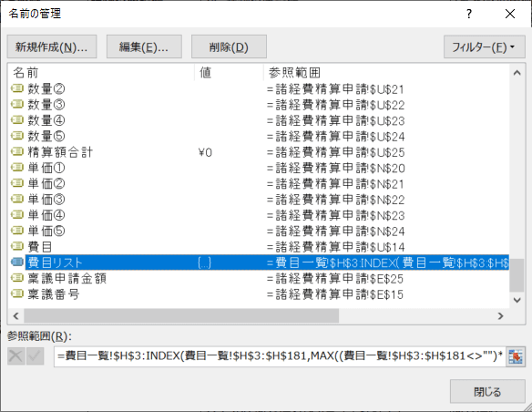Click the name icon beside 数量⑤
The width and height of the screenshot is (532, 412).
point(17,136)
